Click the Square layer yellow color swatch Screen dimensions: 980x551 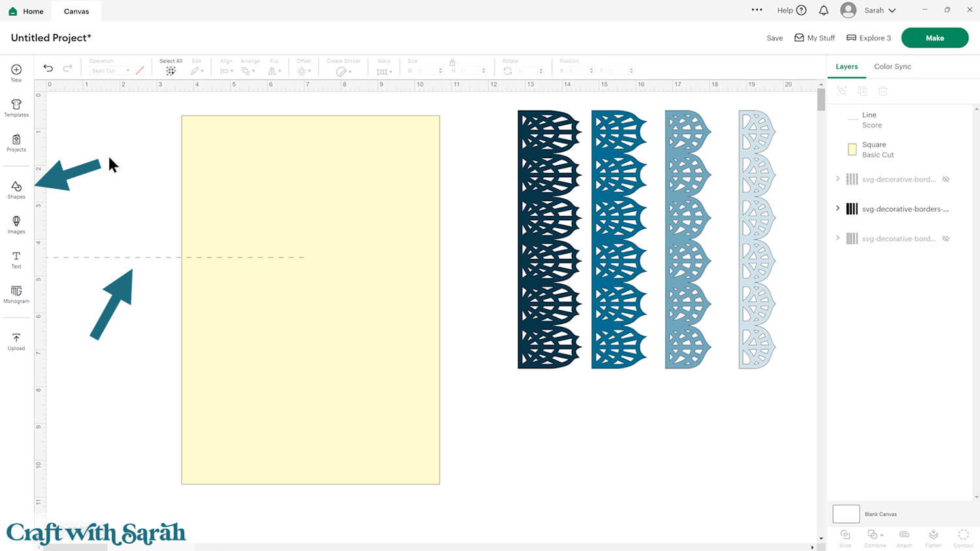coord(852,150)
